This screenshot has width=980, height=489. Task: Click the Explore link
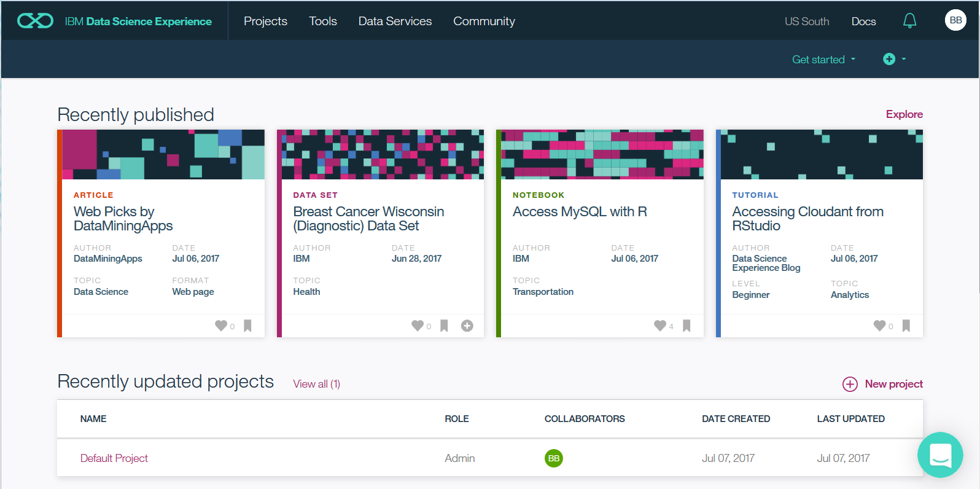pyautogui.click(x=904, y=114)
